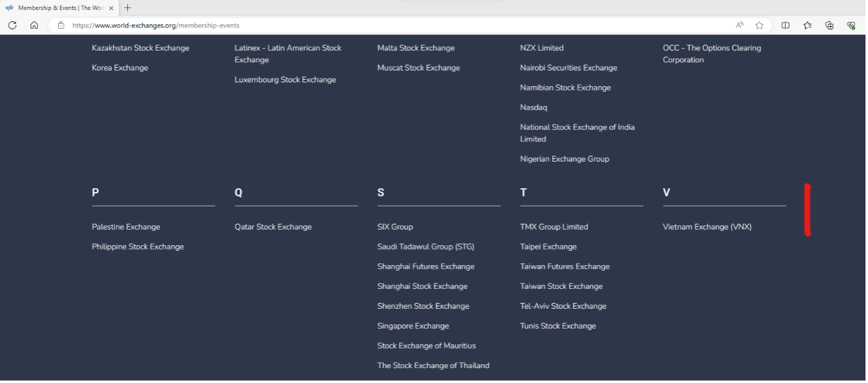This screenshot has width=868, height=383.
Task: Click the letter P section heading
Action: (96, 193)
